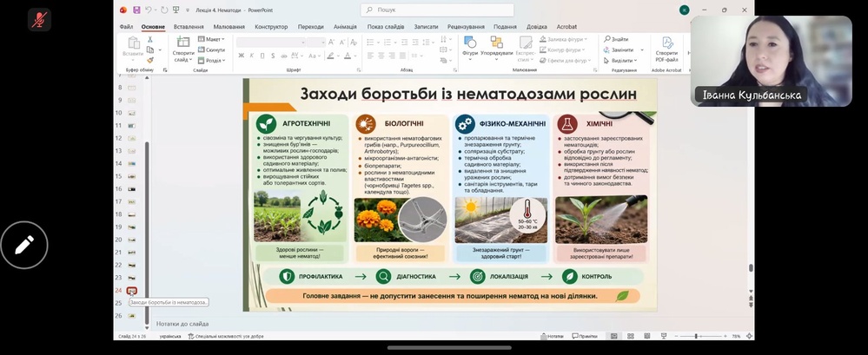Click font color A button
Screen dimensions: 868x355
pyautogui.click(x=348, y=56)
